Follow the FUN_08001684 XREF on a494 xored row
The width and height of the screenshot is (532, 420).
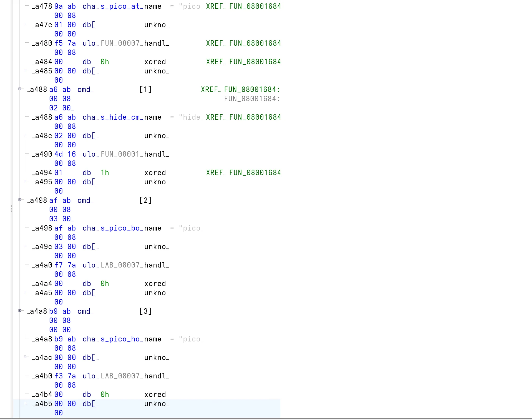click(x=255, y=173)
